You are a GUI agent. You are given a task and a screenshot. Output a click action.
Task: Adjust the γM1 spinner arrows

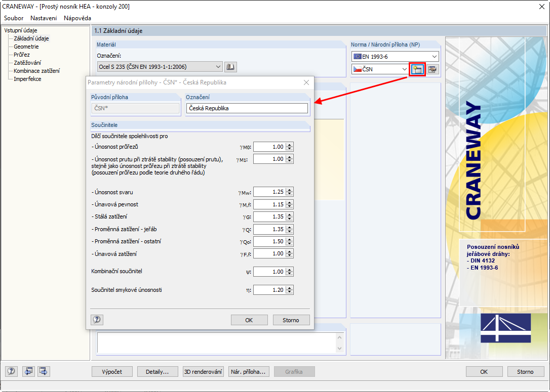point(289,159)
